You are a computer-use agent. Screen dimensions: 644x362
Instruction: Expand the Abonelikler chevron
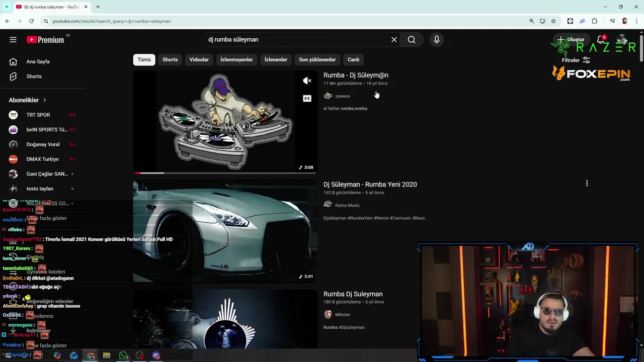(x=44, y=100)
